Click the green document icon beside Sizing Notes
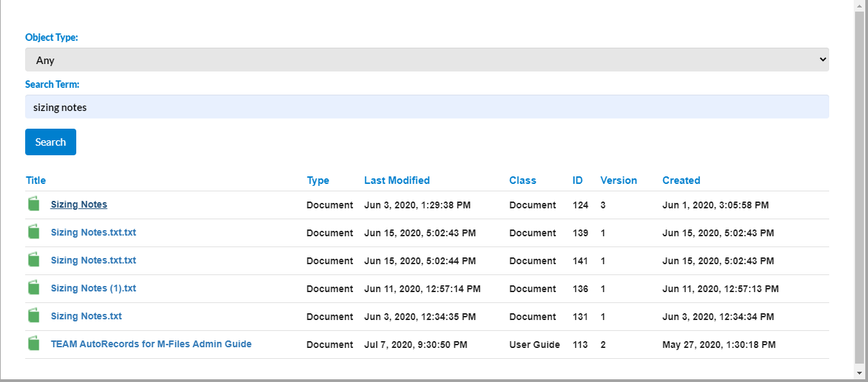The image size is (868, 382). click(x=34, y=204)
